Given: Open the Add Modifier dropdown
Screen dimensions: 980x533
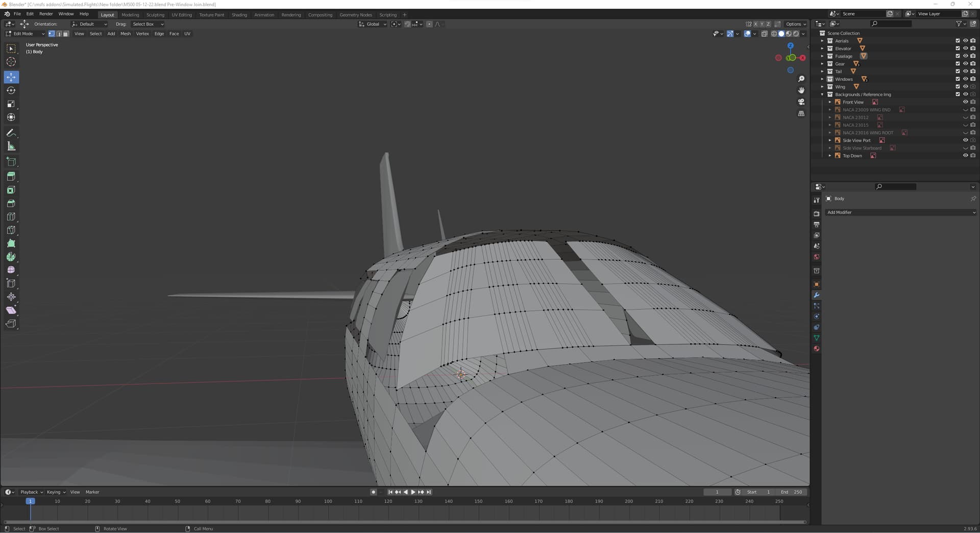Looking at the screenshot, I should click(901, 212).
